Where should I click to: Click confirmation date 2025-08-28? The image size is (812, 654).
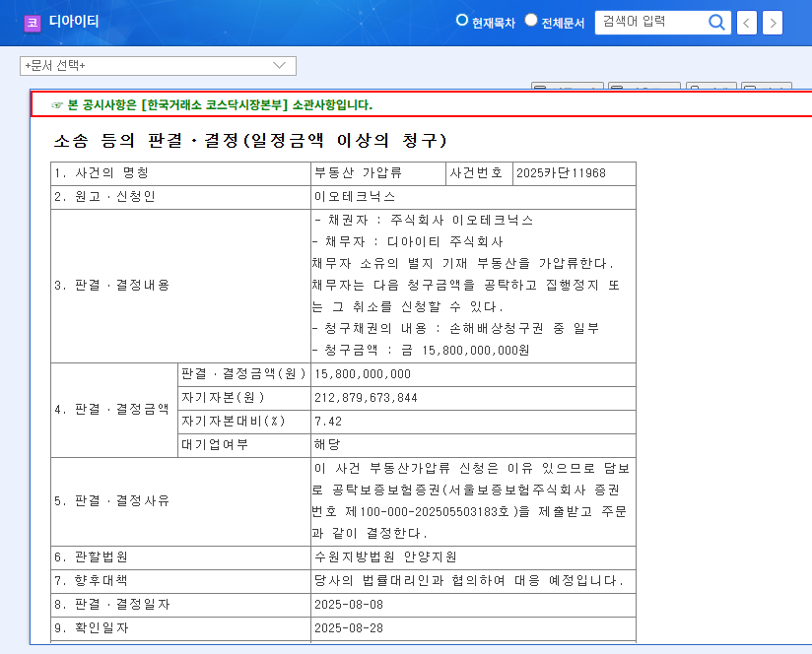click(349, 628)
